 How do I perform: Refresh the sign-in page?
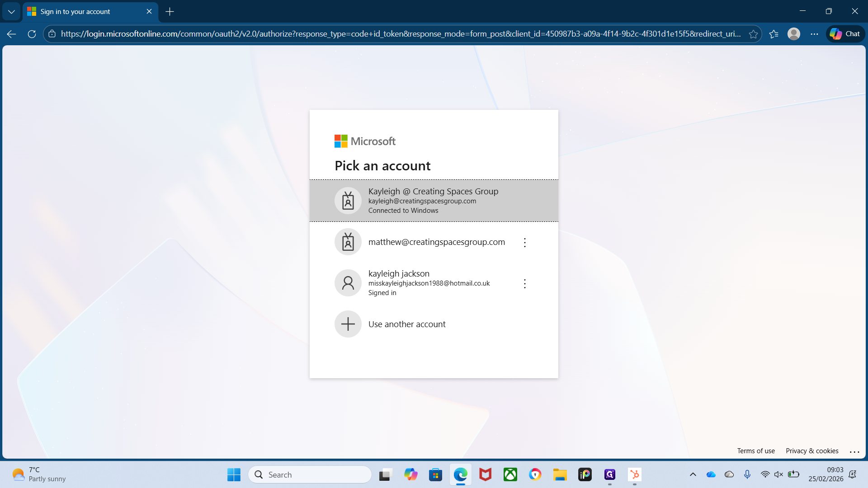pos(32,34)
